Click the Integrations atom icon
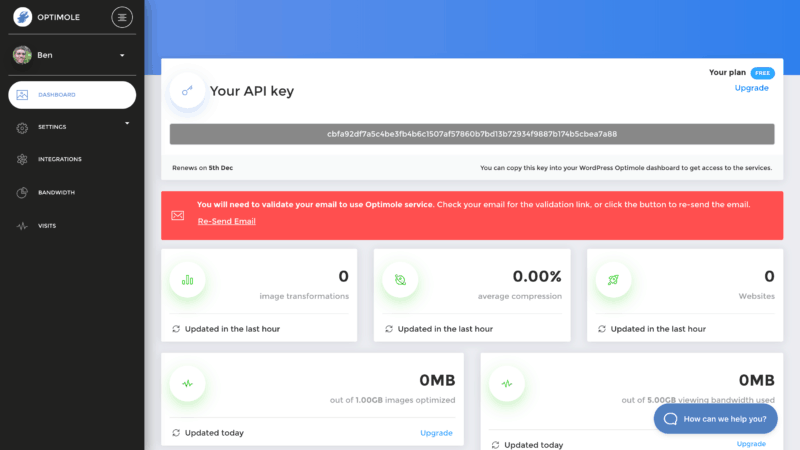The width and height of the screenshot is (800, 450). [22, 159]
